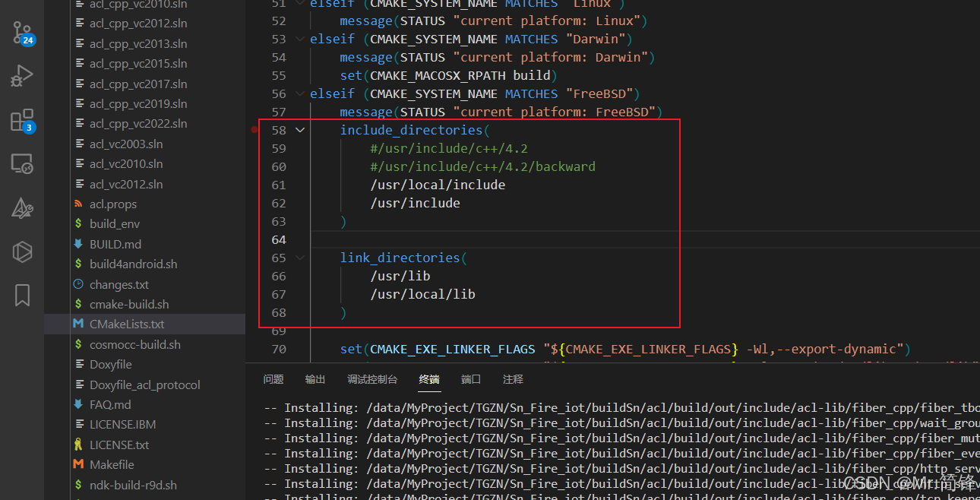Toggle the breakpoint dot at line 58
The width and height of the screenshot is (980, 500).
tap(253, 129)
